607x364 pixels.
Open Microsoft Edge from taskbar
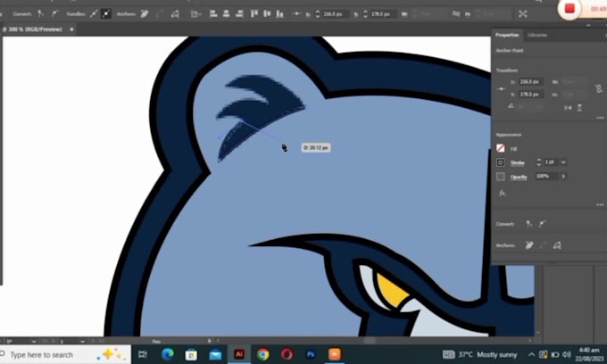pyautogui.click(x=167, y=354)
